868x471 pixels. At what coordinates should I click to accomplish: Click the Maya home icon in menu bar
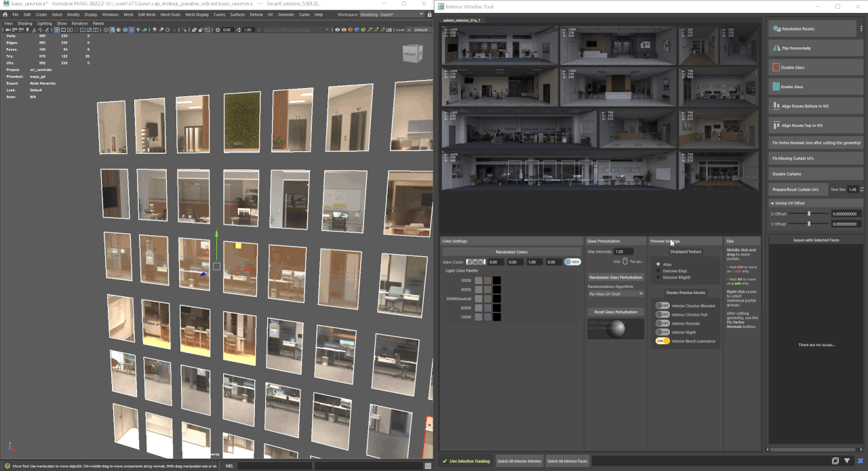(x=5, y=14)
